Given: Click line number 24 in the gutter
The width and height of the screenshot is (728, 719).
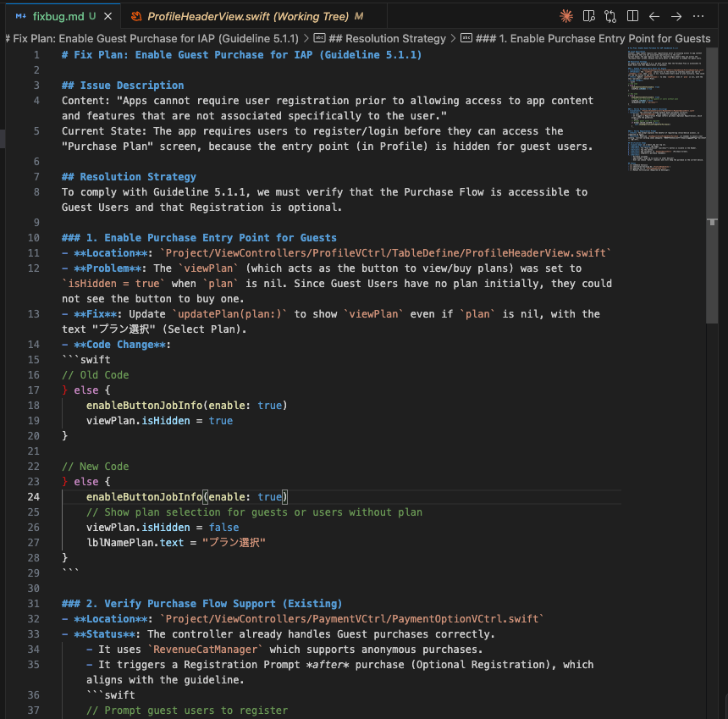Looking at the screenshot, I should tap(34, 497).
